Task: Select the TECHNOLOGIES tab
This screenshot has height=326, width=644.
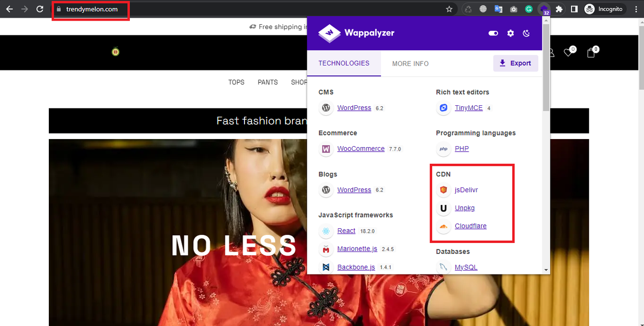Action: point(344,63)
